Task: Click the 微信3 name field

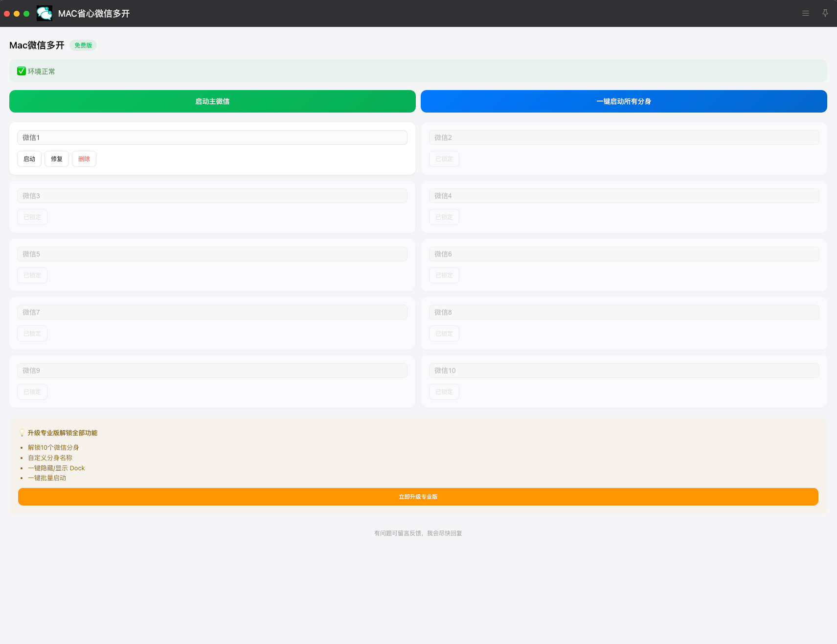Action: click(x=212, y=196)
